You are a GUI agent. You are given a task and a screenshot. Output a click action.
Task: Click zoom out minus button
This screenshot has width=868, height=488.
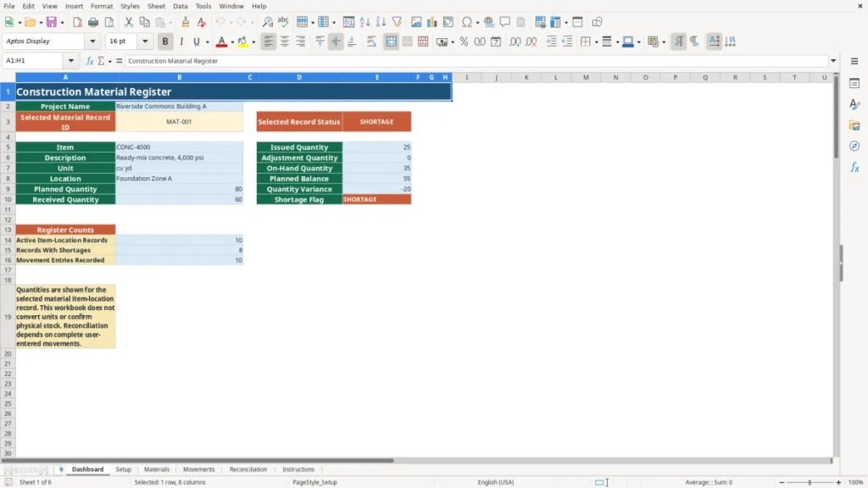tap(782, 482)
